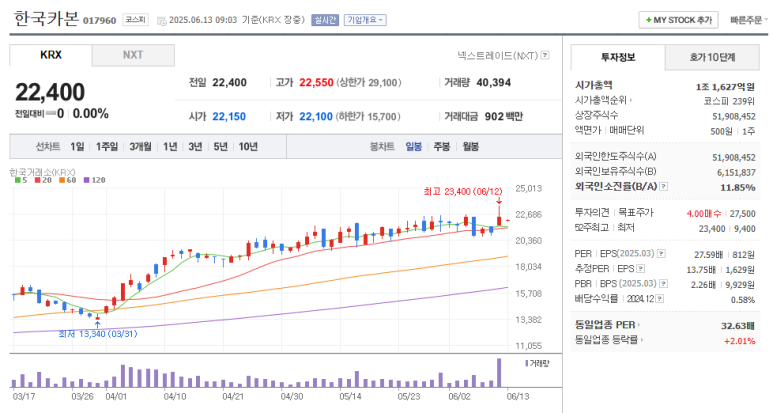773x413 pixels.
Task: Click the orange 60-day moving average legend swatch
Action: pyautogui.click(x=62, y=180)
